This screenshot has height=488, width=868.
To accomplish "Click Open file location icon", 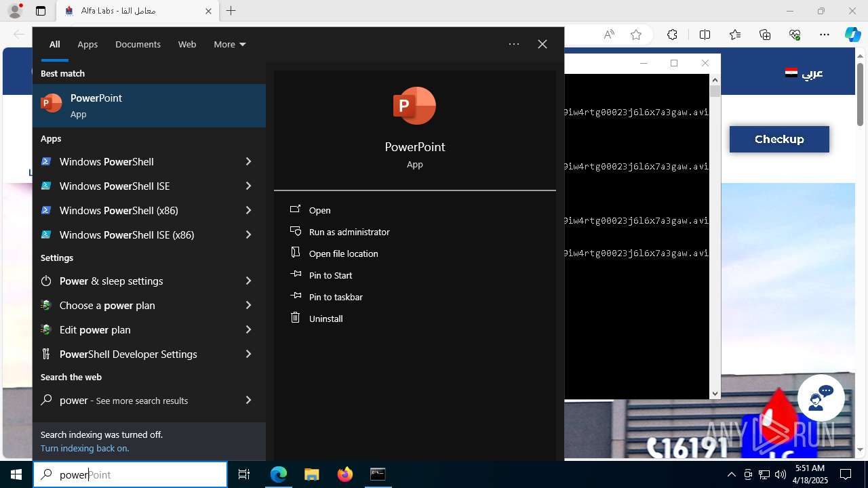I will (295, 252).
